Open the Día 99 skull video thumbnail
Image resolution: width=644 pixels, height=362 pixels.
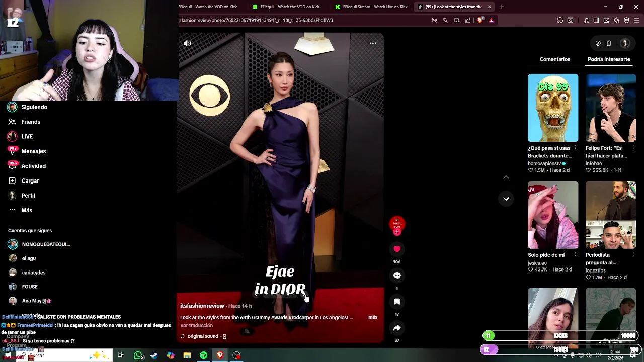click(553, 108)
